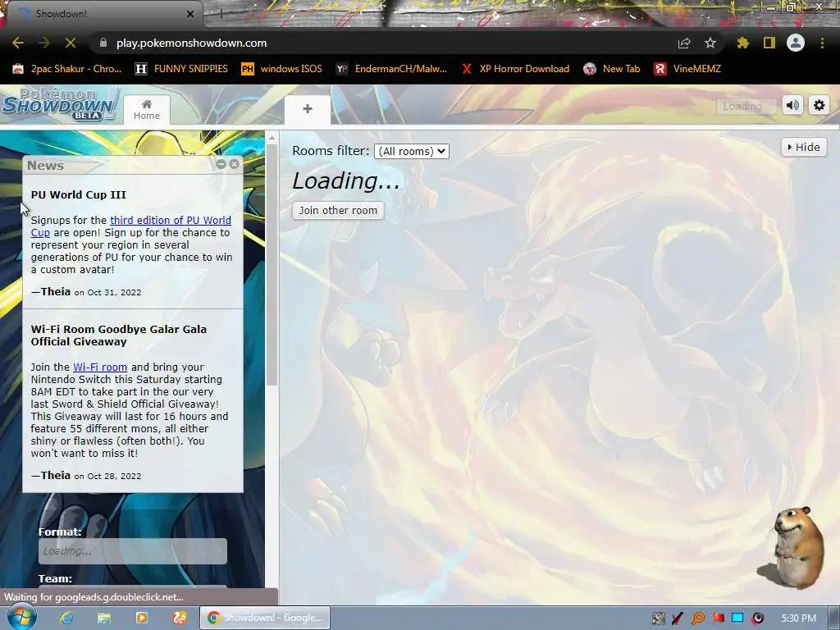Close the Showdown! browser tab
The width and height of the screenshot is (840, 630).
click(x=190, y=14)
